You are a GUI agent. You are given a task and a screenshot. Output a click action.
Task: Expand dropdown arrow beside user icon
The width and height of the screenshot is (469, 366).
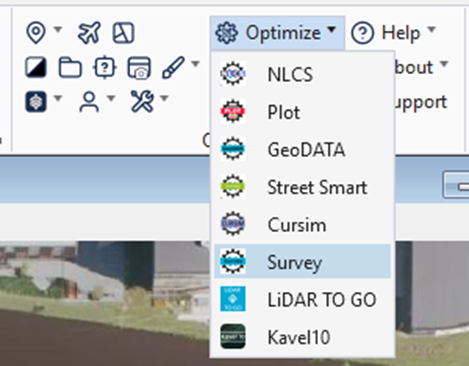tap(111, 98)
